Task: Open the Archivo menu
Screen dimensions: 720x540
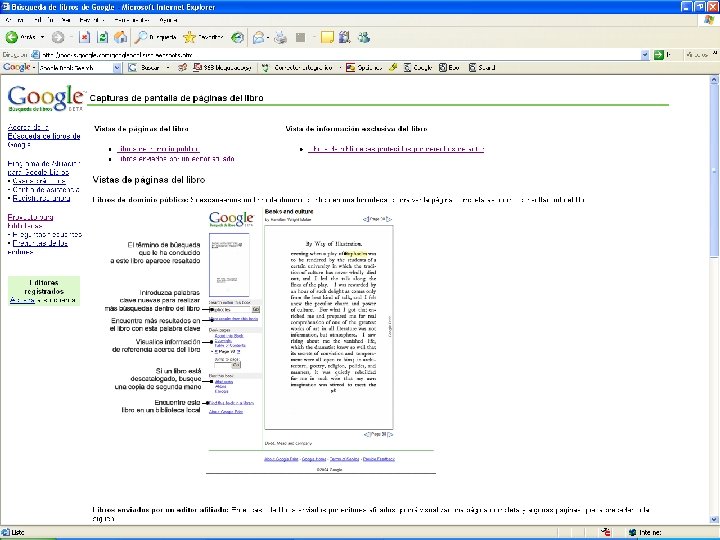Action: [15, 20]
